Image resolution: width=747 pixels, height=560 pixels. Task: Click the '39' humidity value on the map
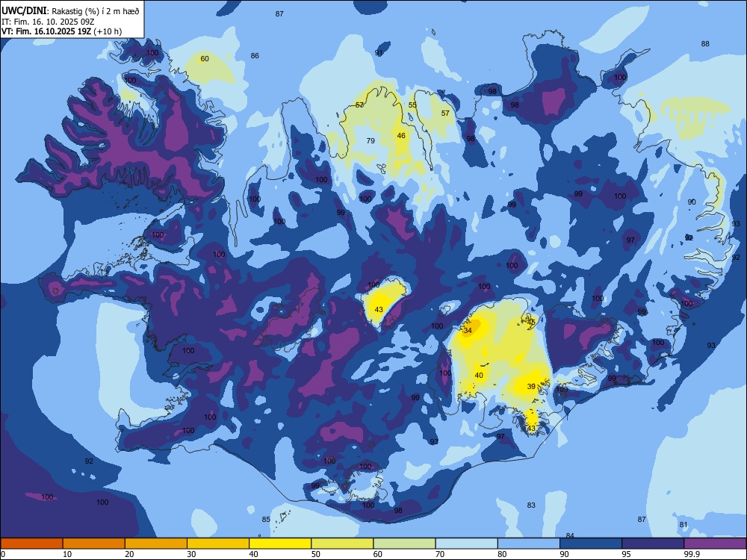532,386
